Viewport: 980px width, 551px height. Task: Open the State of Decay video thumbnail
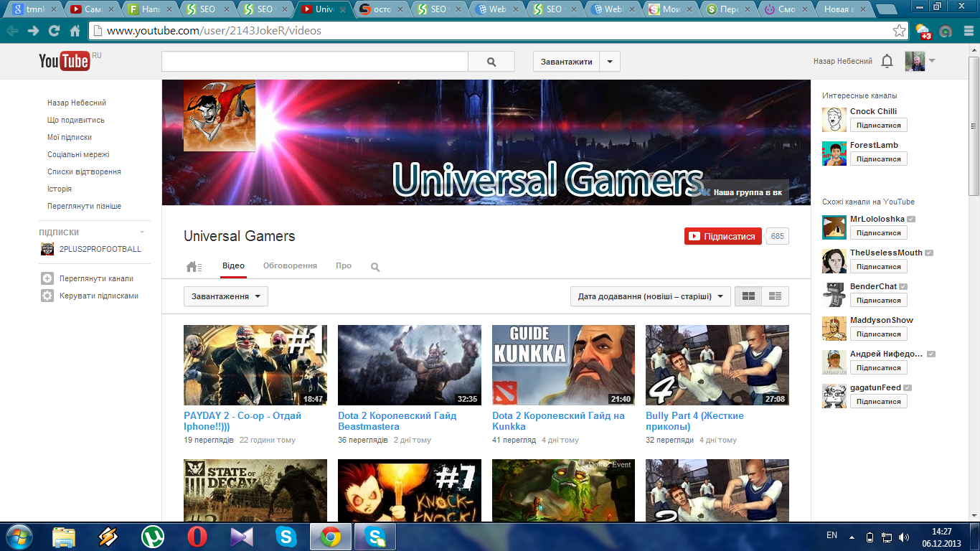pyautogui.click(x=255, y=490)
